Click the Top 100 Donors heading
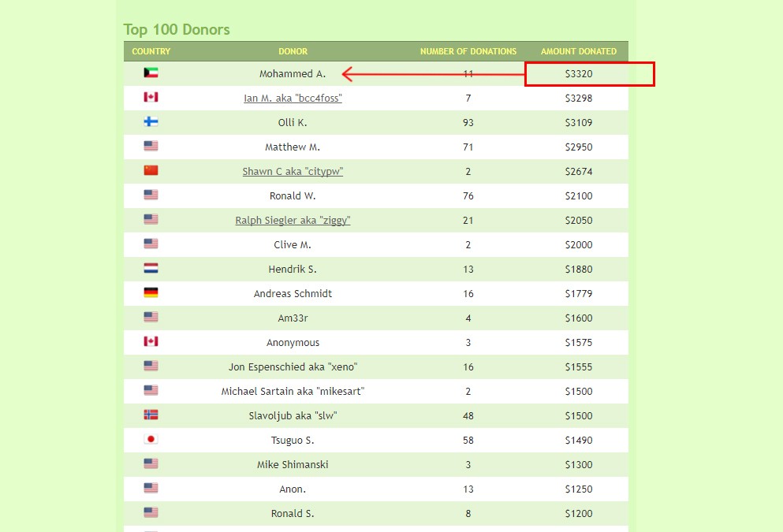Image resolution: width=783 pixels, height=532 pixels. point(177,30)
